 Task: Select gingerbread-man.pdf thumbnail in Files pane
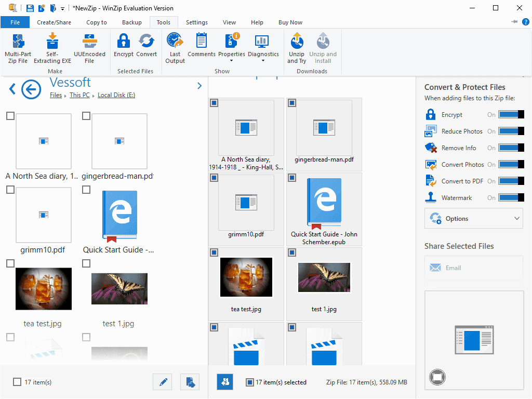coord(119,141)
